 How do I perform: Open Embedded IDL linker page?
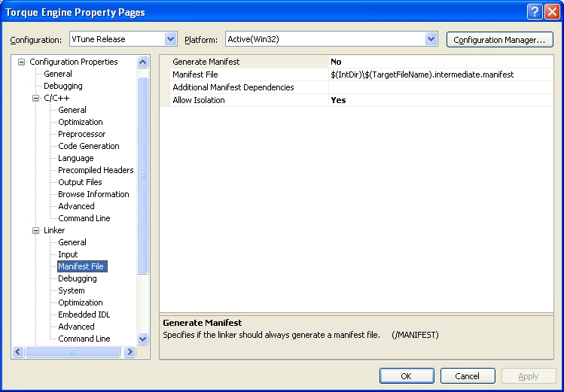(84, 315)
